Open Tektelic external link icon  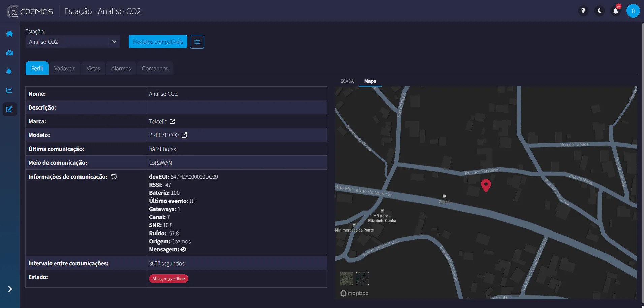pyautogui.click(x=172, y=121)
